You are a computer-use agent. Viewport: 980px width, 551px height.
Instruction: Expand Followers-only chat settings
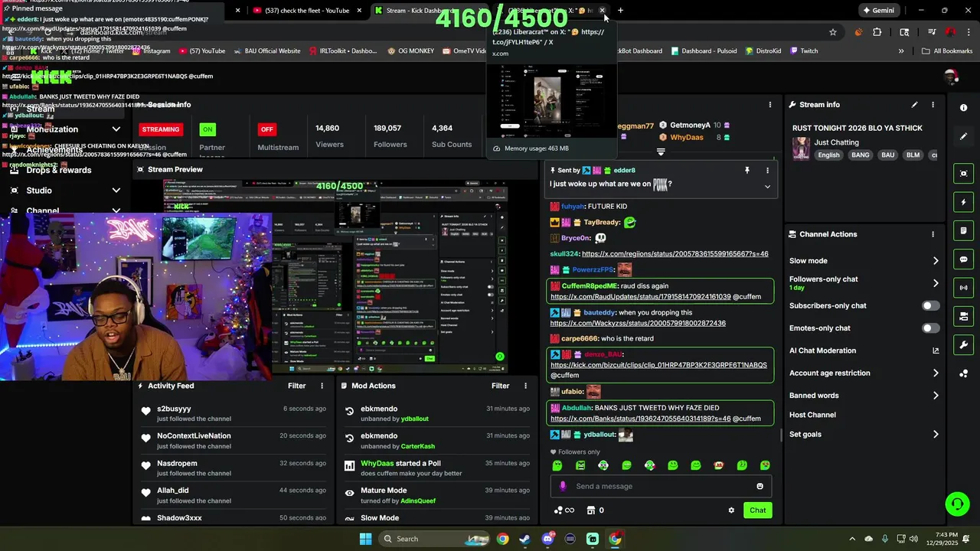[936, 283]
